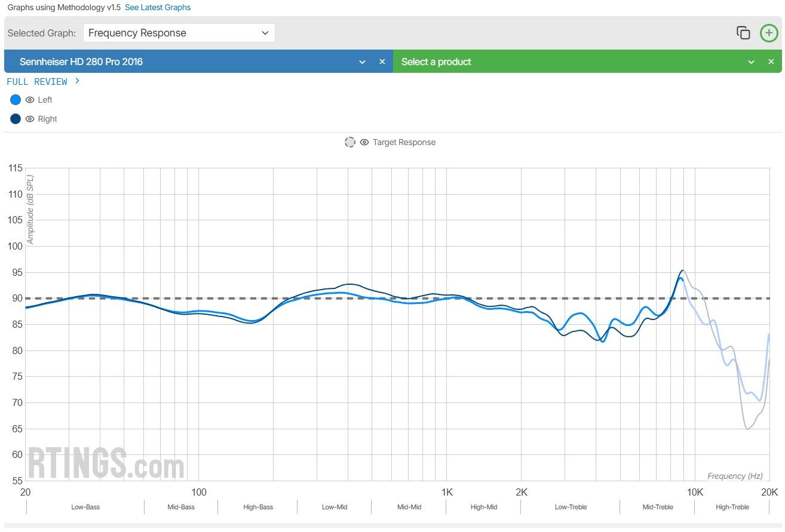Click the Left channel light blue swatch
The image size is (785, 532).
[x=16, y=100]
